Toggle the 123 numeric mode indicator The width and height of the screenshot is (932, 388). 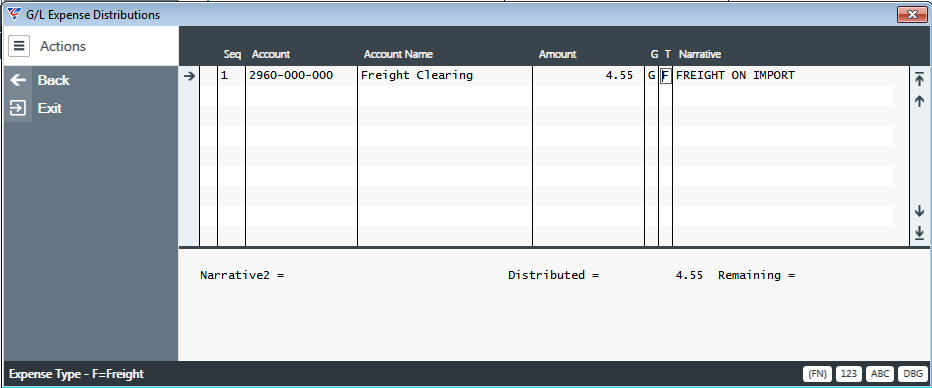tap(849, 374)
